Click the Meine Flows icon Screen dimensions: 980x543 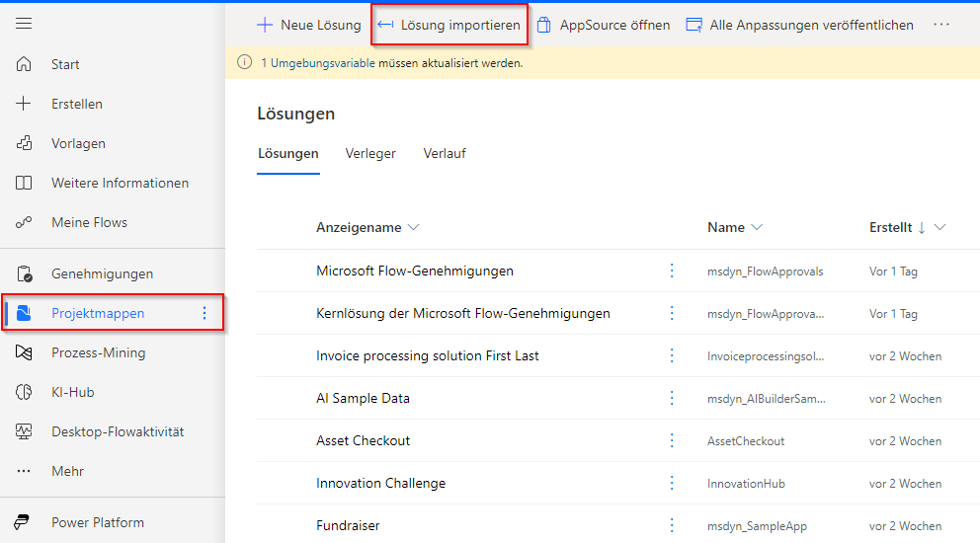pyautogui.click(x=24, y=222)
